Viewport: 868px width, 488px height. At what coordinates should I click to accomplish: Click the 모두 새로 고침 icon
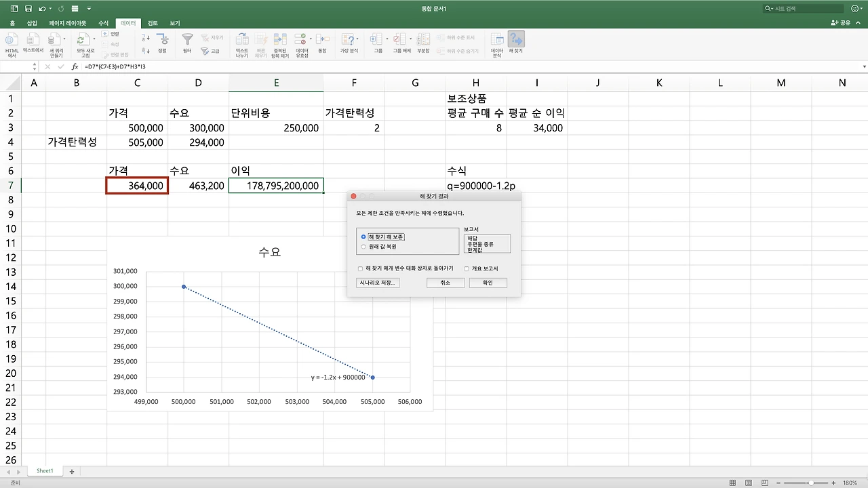pyautogui.click(x=83, y=39)
